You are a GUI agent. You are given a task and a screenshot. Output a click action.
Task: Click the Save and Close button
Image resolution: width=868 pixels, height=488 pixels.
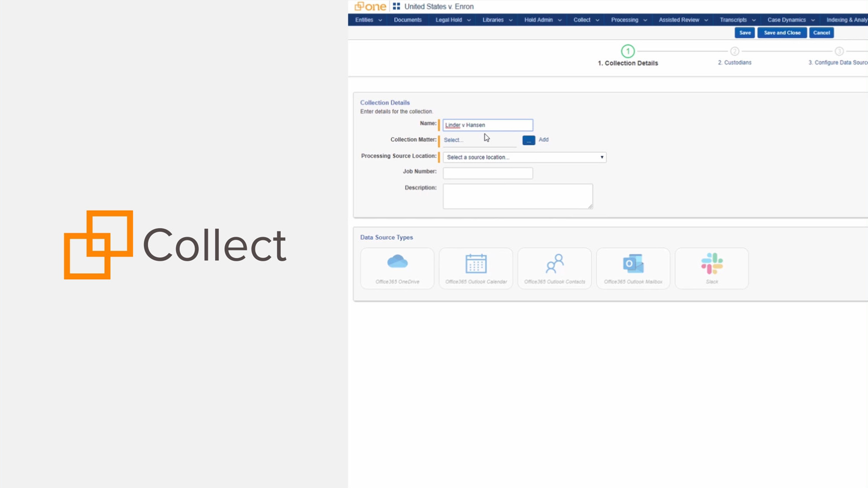click(781, 32)
